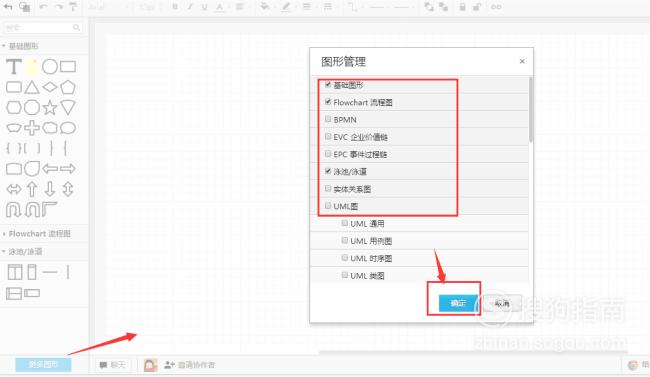This screenshot has width=650, height=377.
Task: Select the vertical double-headed arrow shape
Action: click(68, 189)
